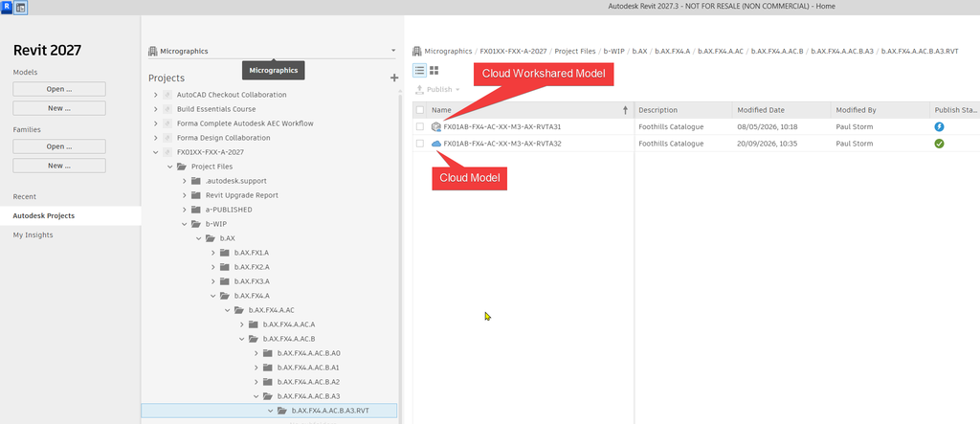The image size is (980, 424).
Task: Click the Micrographics hub building icon in dropdown
Action: coord(152,52)
